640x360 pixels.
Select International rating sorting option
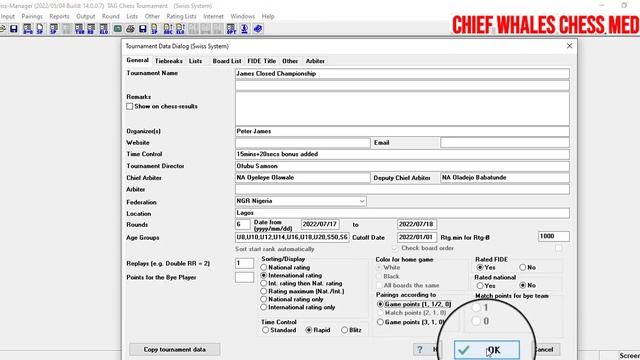264,276
